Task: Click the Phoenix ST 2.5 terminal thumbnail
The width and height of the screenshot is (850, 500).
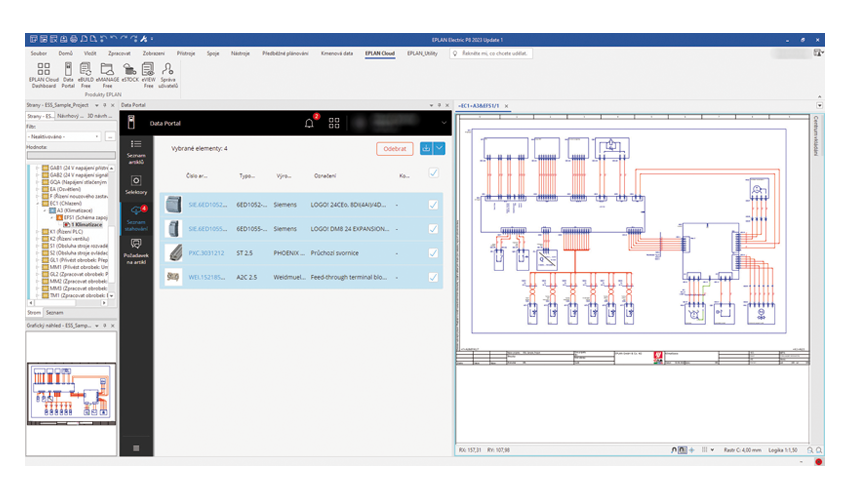Action: click(173, 253)
